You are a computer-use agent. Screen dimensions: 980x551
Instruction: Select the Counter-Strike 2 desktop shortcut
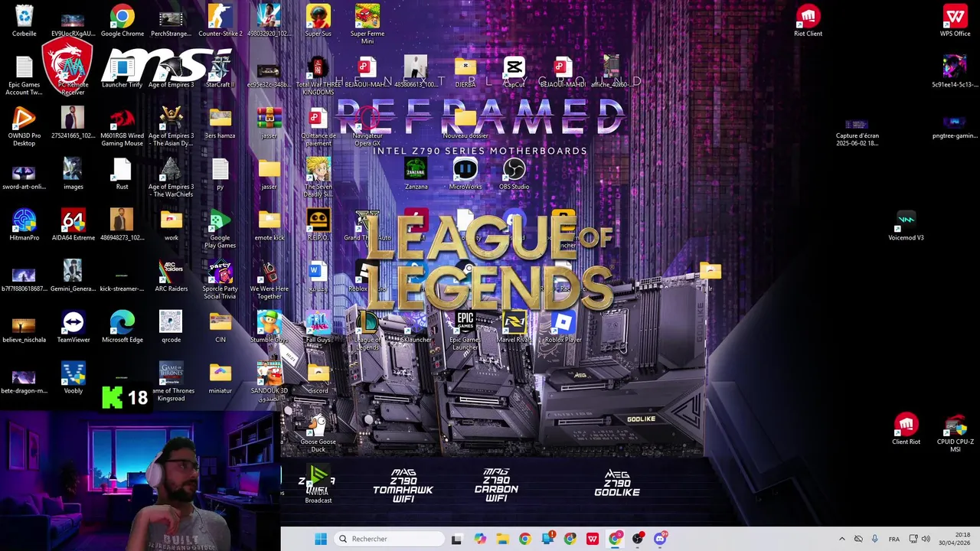tap(220, 21)
